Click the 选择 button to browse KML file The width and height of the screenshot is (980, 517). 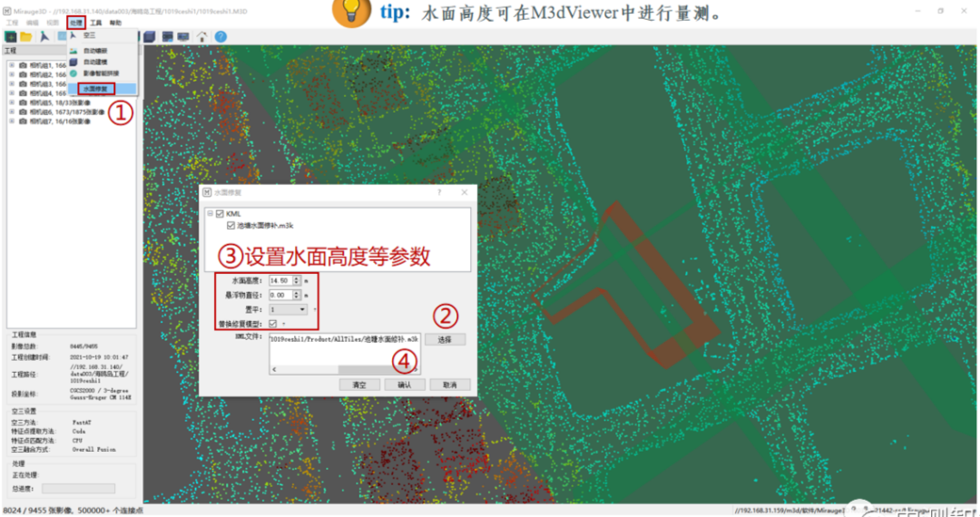point(445,339)
